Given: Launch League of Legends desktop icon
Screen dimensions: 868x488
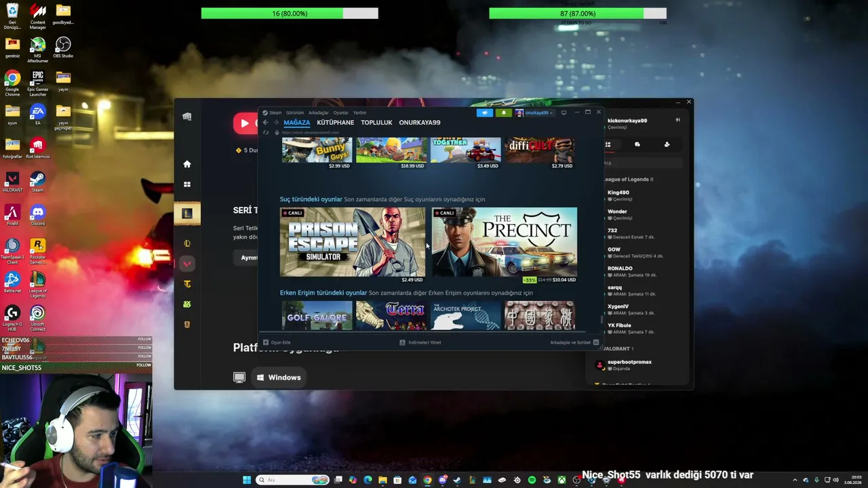Looking at the screenshot, I should point(38,285).
